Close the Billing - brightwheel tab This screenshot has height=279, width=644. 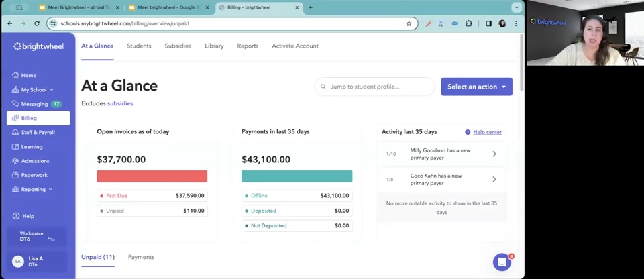coord(297,7)
